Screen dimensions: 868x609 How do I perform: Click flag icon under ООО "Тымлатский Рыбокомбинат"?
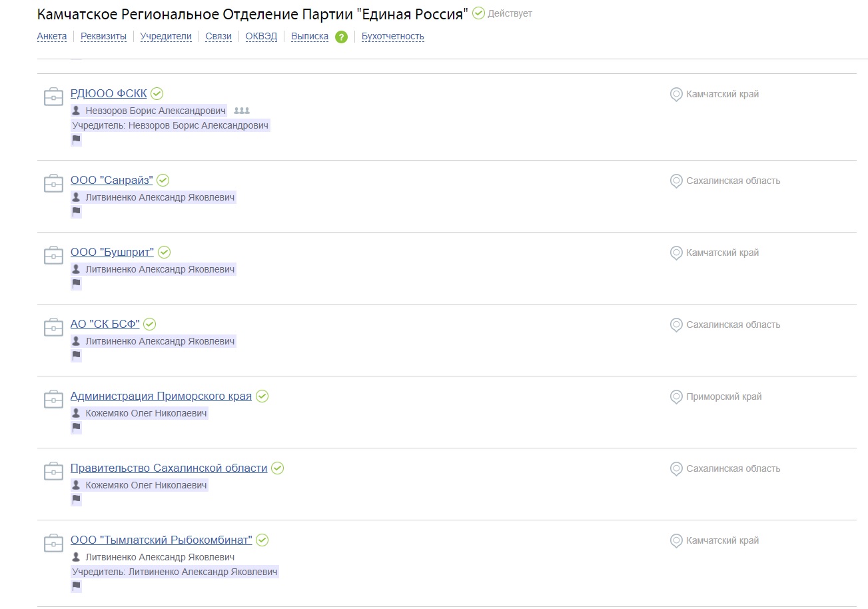(76, 586)
